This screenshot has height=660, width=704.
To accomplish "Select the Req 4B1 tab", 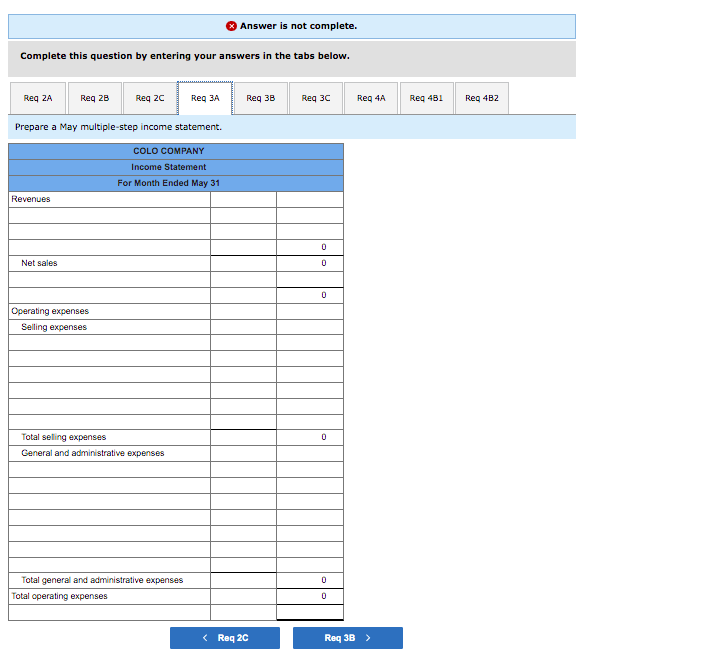I will [x=427, y=98].
